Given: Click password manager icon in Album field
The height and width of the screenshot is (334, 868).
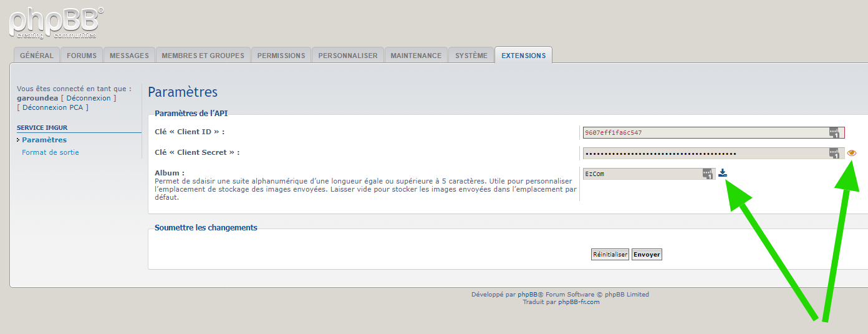Looking at the screenshot, I should [707, 174].
